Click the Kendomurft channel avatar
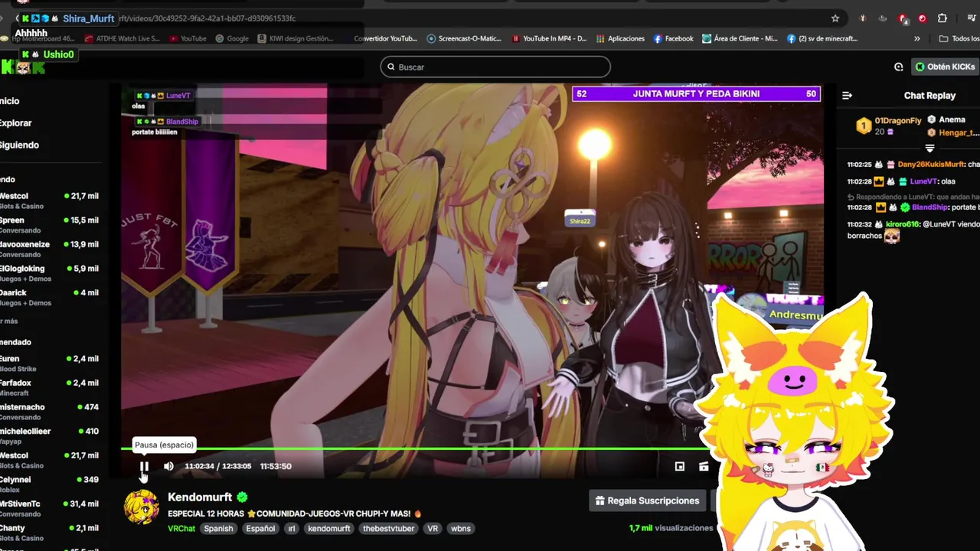980x551 pixels. (142, 507)
